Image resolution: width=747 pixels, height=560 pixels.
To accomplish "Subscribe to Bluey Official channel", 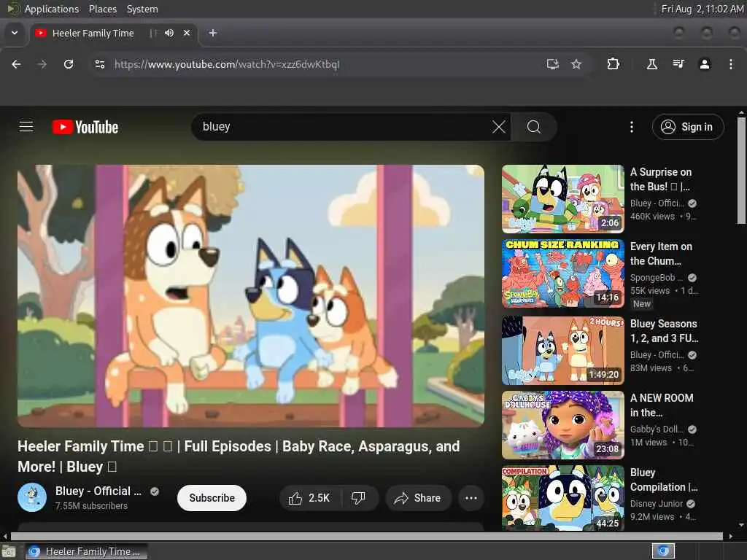I will (212, 498).
